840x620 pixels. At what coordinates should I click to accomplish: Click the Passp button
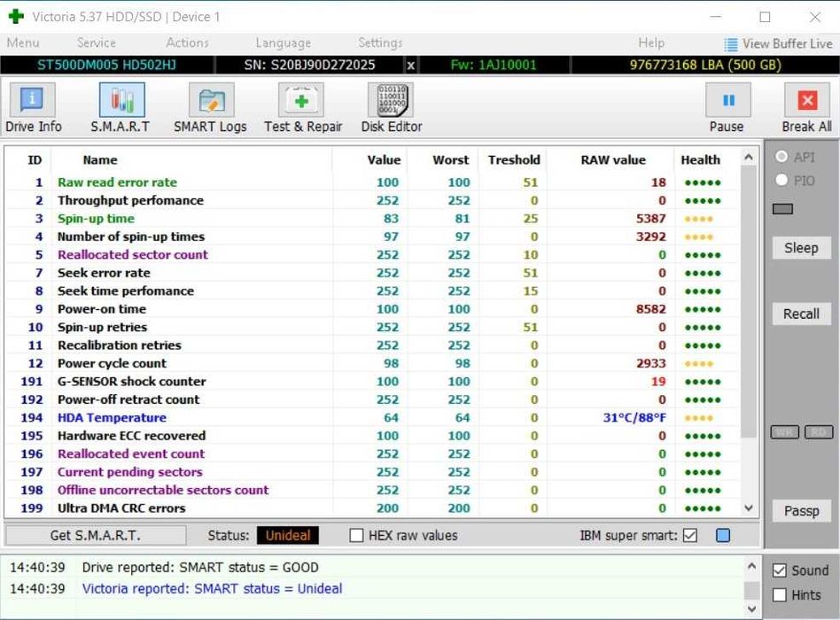[x=801, y=511]
